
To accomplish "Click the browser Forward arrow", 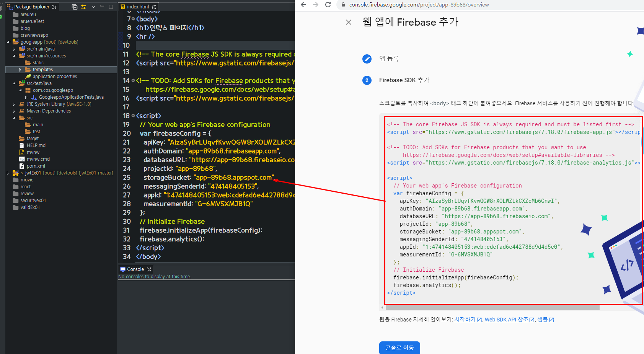I will [x=316, y=5].
